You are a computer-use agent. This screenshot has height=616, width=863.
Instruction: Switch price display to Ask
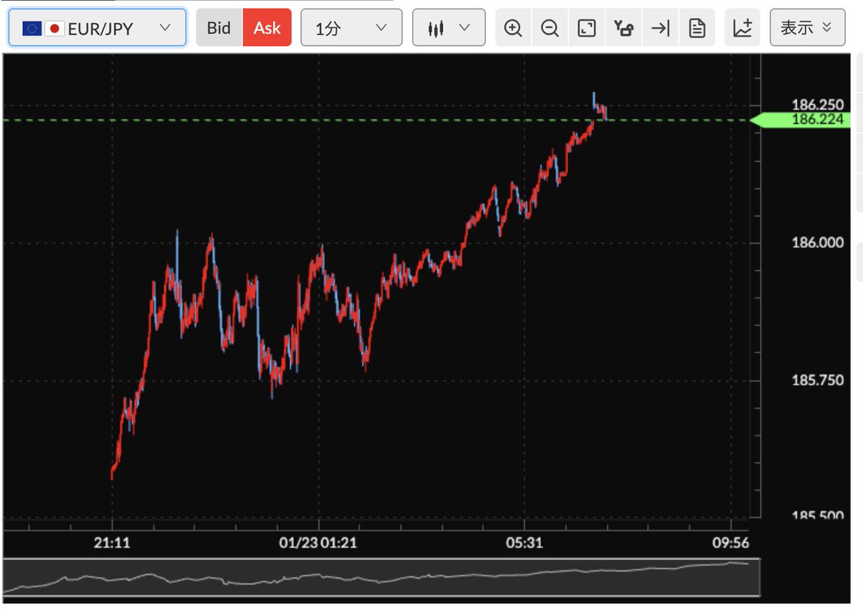point(267,28)
